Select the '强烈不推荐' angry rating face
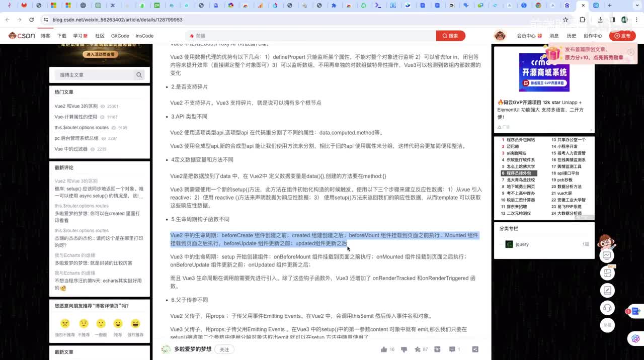Screen dimensions: 644x360 coord(65,323)
